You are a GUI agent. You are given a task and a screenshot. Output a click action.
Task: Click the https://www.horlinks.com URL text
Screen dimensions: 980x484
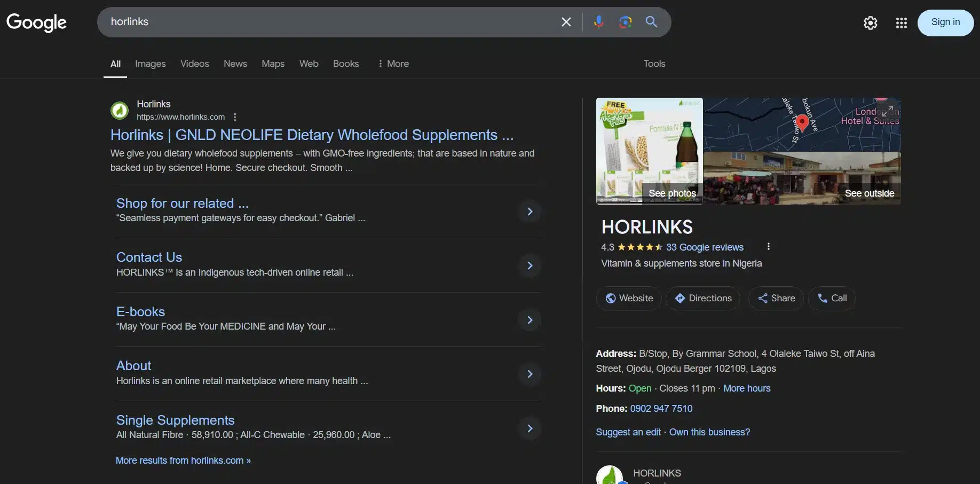tap(180, 117)
